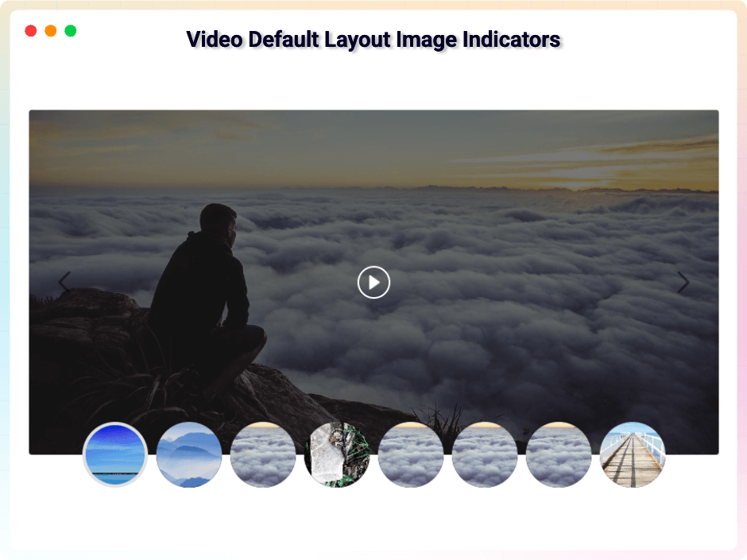Pick the rocky cliff with greenery thumbnail
747x560 pixels.
pyautogui.click(x=336, y=455)
